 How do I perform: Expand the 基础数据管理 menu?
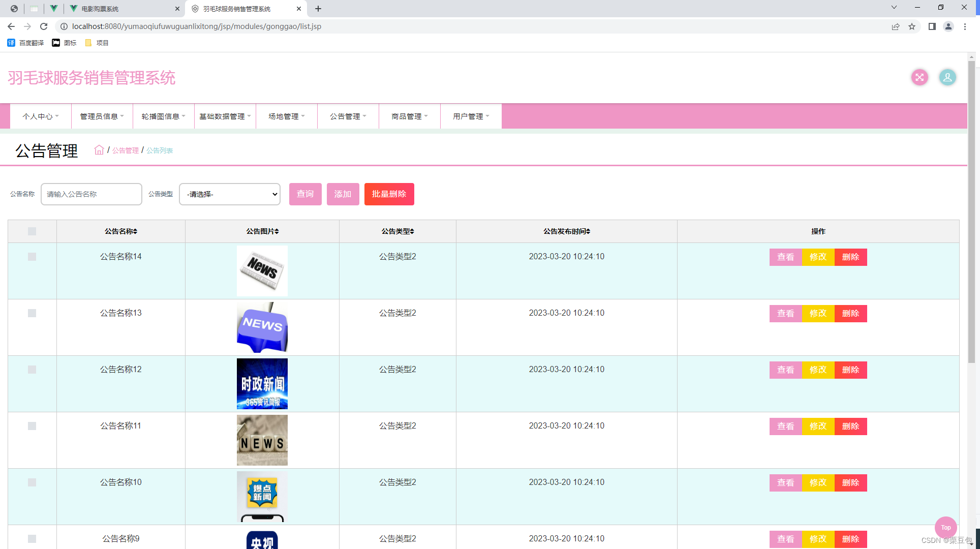(225, 116)
